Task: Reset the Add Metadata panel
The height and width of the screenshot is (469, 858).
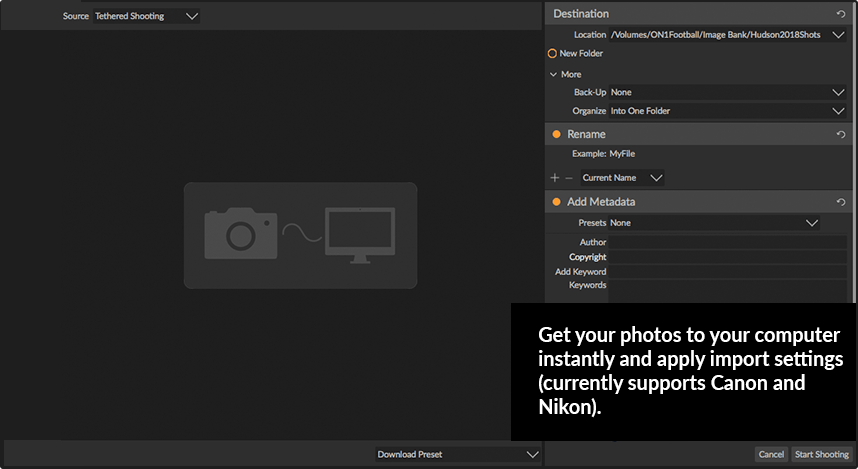Action: (840, 202)
